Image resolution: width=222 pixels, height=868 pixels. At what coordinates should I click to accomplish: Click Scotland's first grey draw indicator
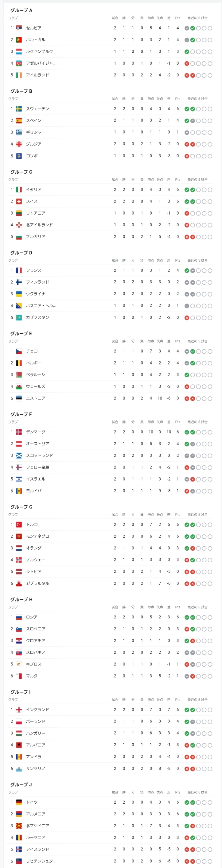187,456
